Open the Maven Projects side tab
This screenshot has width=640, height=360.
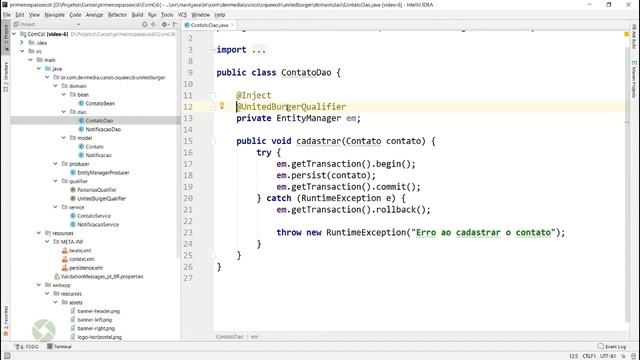(x=634, y=79)
